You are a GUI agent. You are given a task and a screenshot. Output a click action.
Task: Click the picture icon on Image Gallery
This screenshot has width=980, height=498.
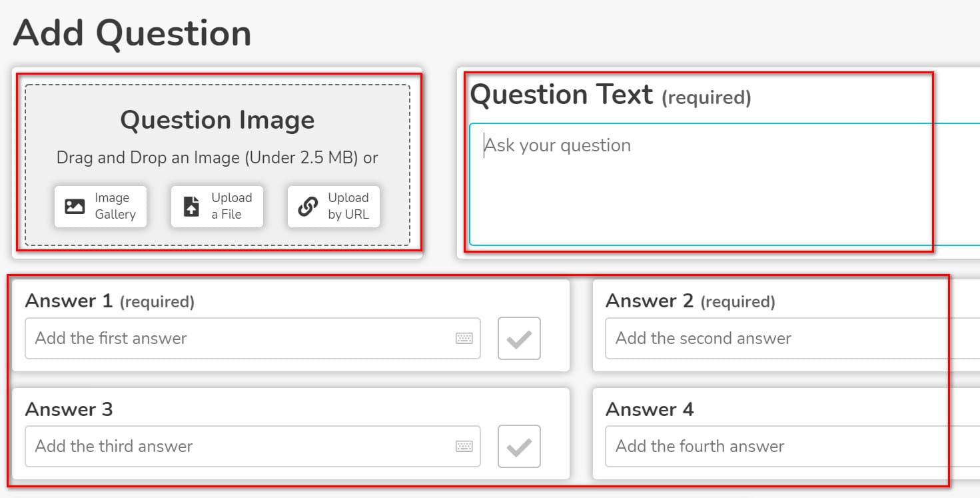click(x=75, y=207)
